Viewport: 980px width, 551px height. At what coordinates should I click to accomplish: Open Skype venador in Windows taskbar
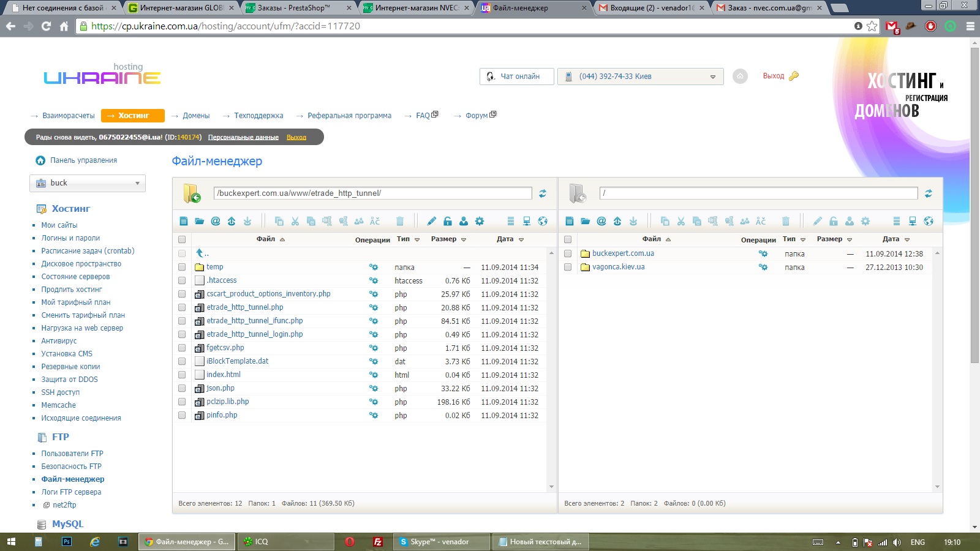(441, 542)
